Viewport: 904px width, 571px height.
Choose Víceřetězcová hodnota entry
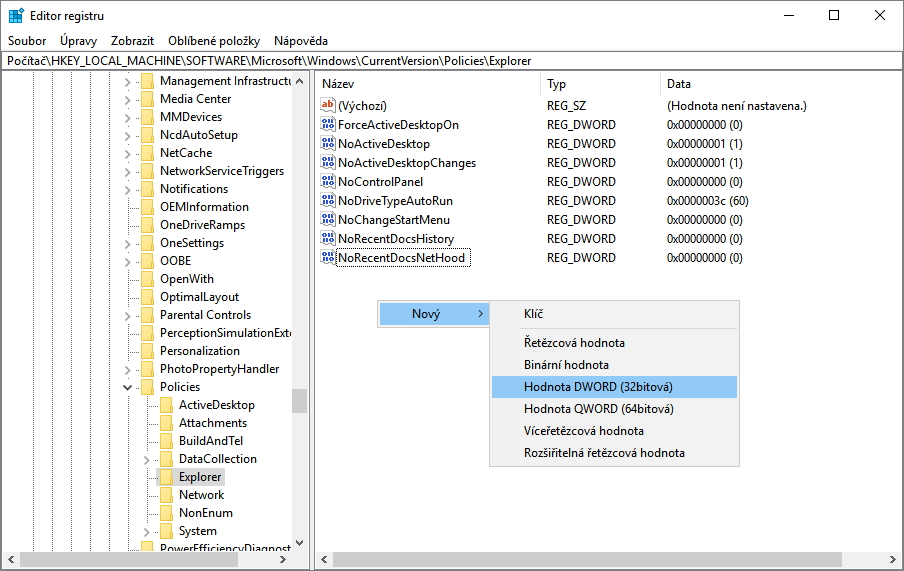pos(614,430)
